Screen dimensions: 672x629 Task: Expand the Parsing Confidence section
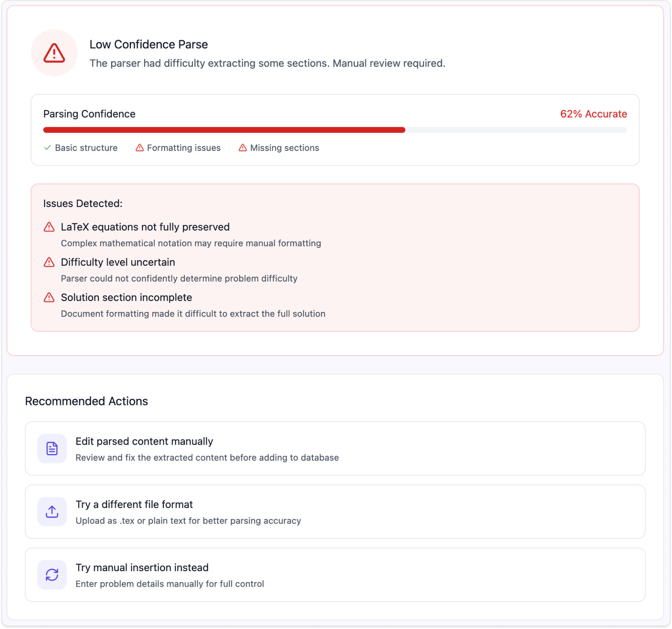[89, 114]
